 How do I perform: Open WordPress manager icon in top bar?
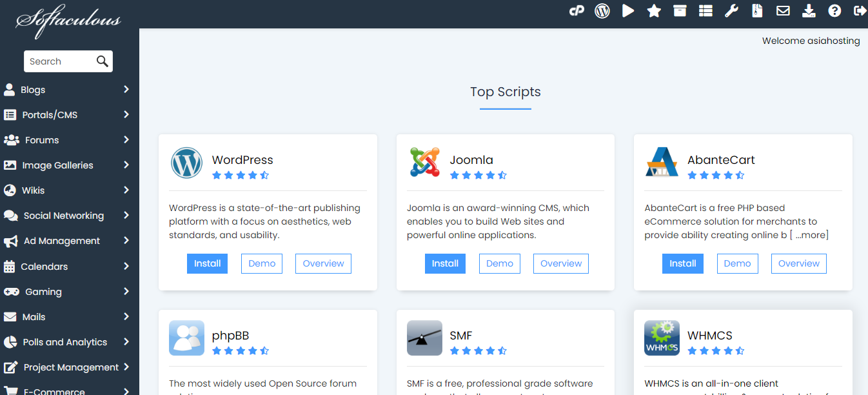pyautogui.click(x=602, y=11)
